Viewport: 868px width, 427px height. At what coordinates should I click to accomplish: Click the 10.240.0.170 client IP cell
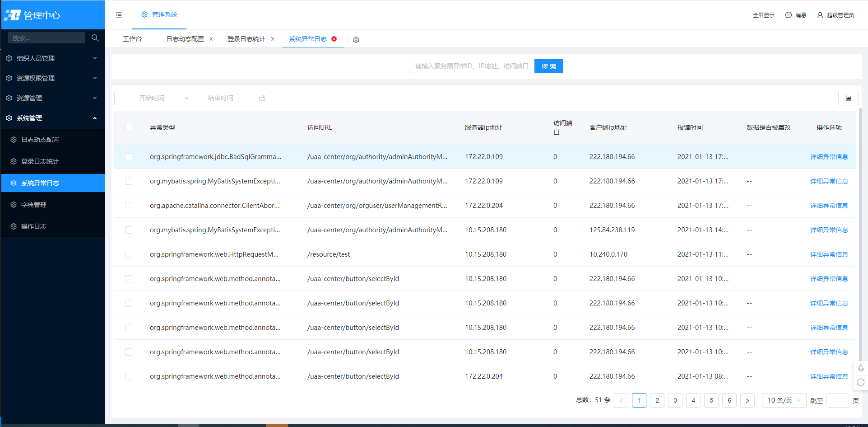(x=608, y=254)
